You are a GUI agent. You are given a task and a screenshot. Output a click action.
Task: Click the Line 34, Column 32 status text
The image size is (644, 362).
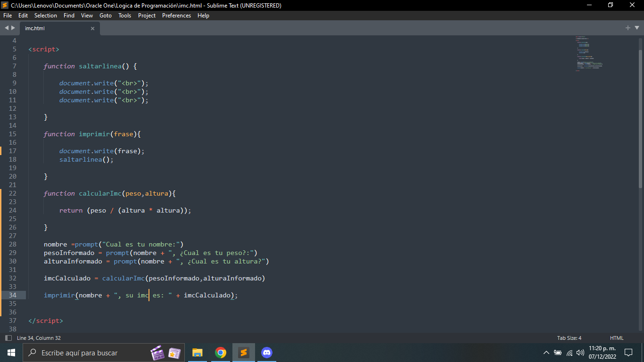tap(39, 338)
